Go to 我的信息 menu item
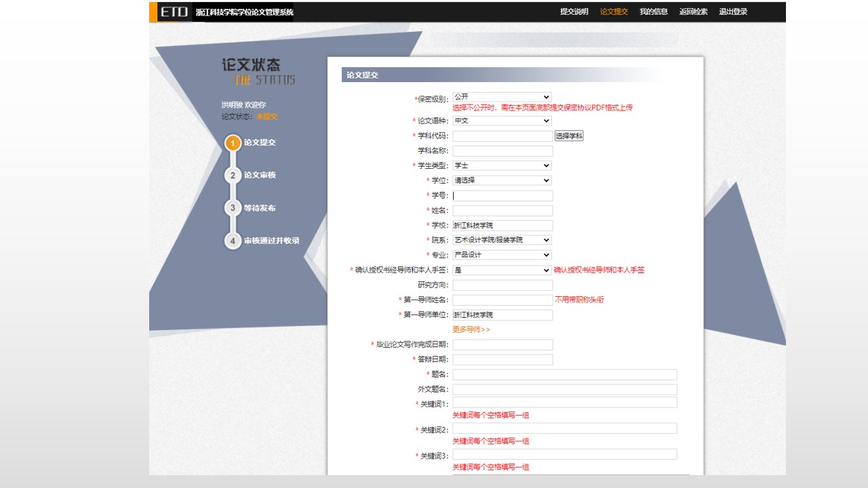 653,12
